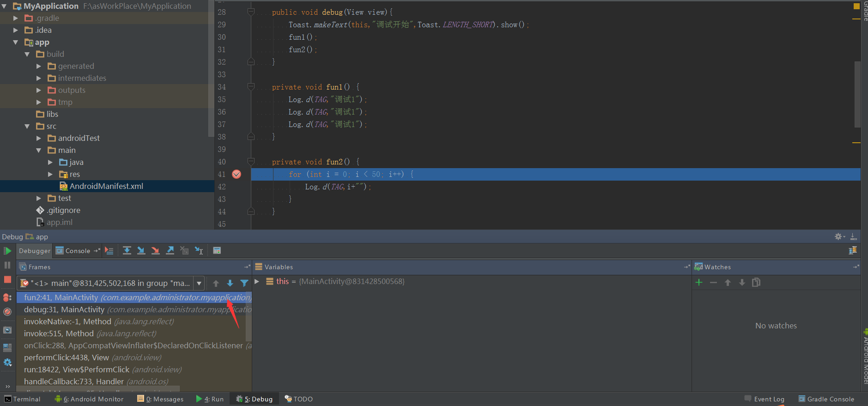
Task: Toggle the breakpoint on line 41
Action: point(237,174)
